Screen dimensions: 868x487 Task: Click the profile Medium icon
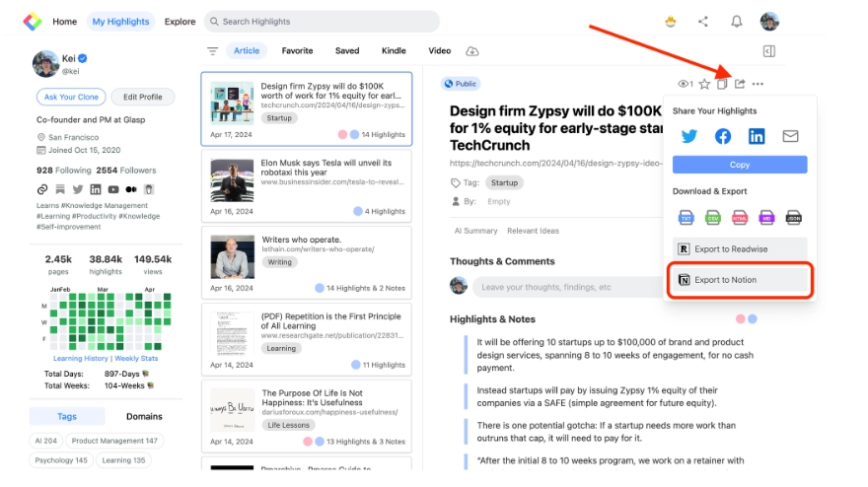[x=130, y=189]
